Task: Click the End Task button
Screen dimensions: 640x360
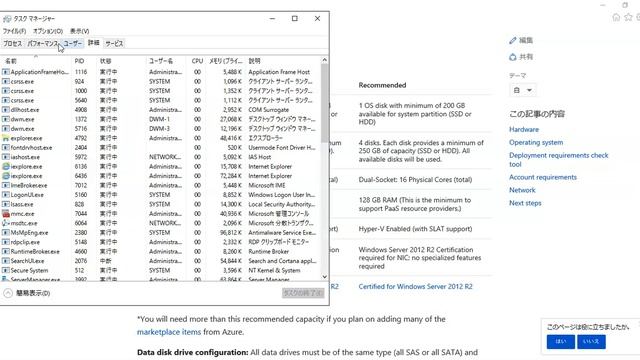Action: point(303,293)
